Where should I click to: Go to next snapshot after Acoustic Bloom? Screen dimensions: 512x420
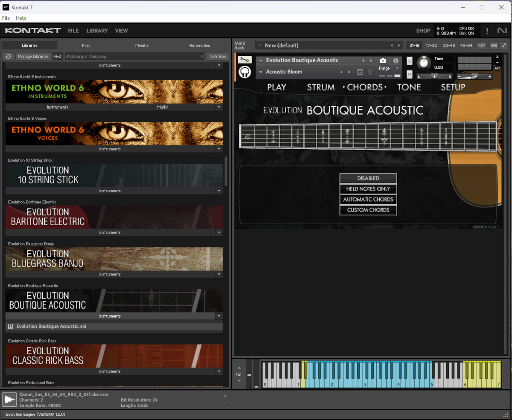click(349, 72)
